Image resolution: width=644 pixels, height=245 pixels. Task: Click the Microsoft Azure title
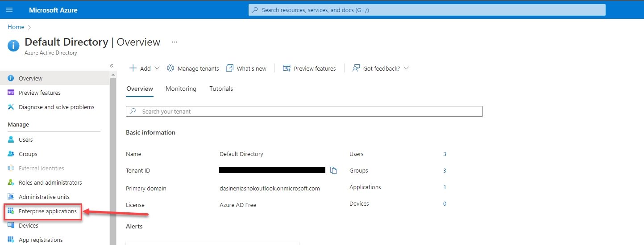point(53,10)
